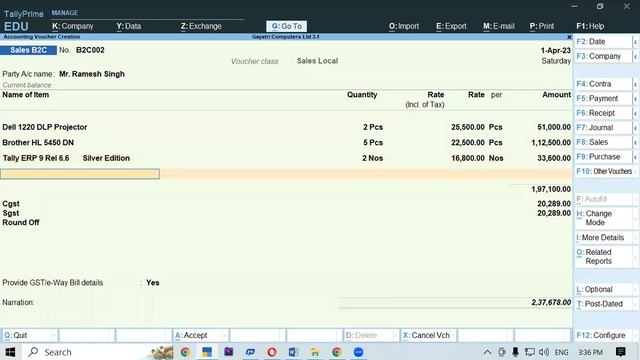Mark voucher as T: Post-Dated
The image size is (640, 360).
(604, 304)
